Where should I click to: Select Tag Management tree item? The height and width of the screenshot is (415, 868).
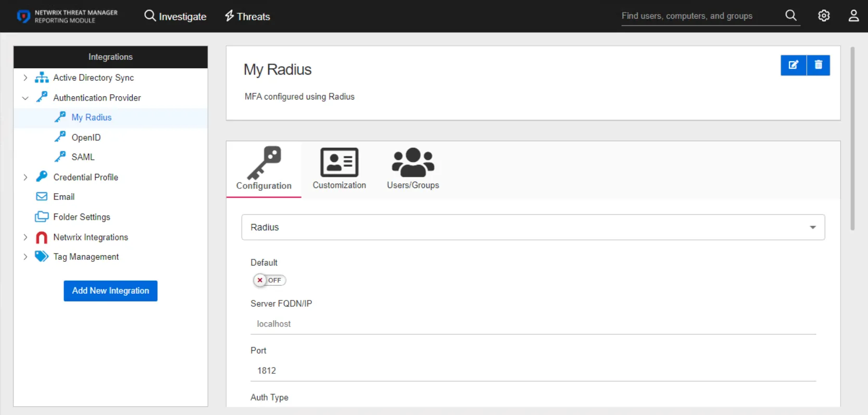pyautogui.click(x=86, y=257)
